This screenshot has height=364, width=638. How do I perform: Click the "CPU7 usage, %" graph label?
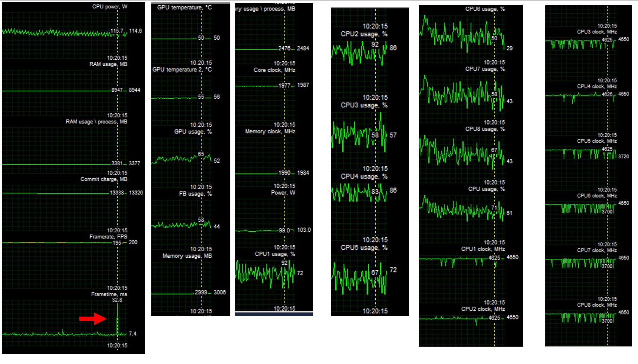(485, 69)
